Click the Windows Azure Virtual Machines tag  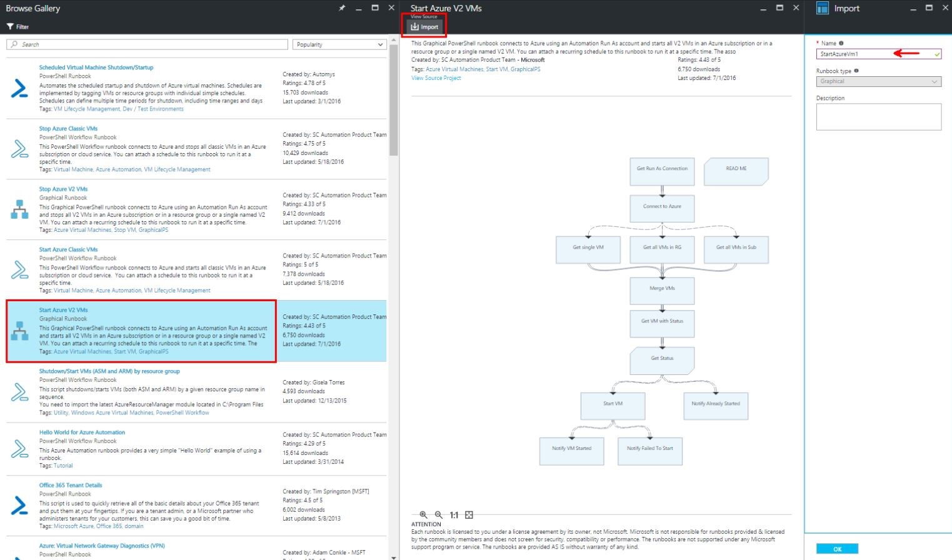click(112, 412)
